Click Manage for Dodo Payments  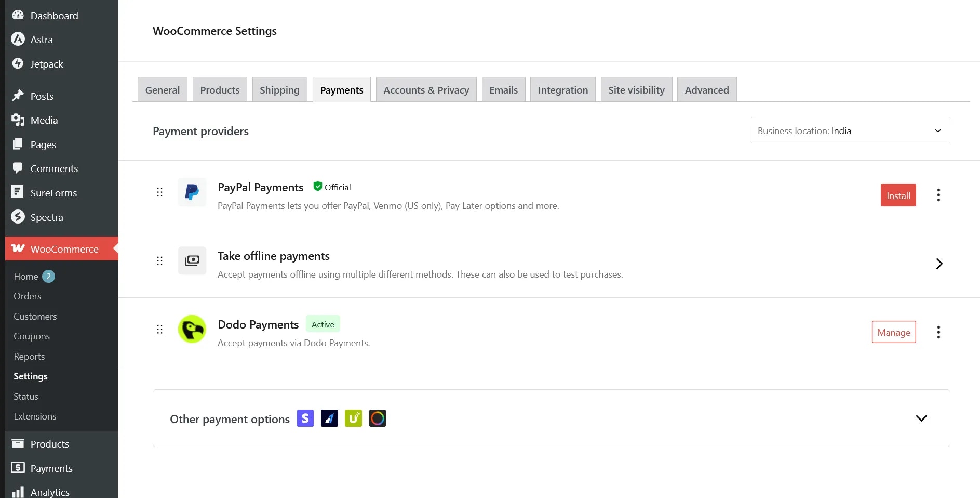tap(893, 332)
